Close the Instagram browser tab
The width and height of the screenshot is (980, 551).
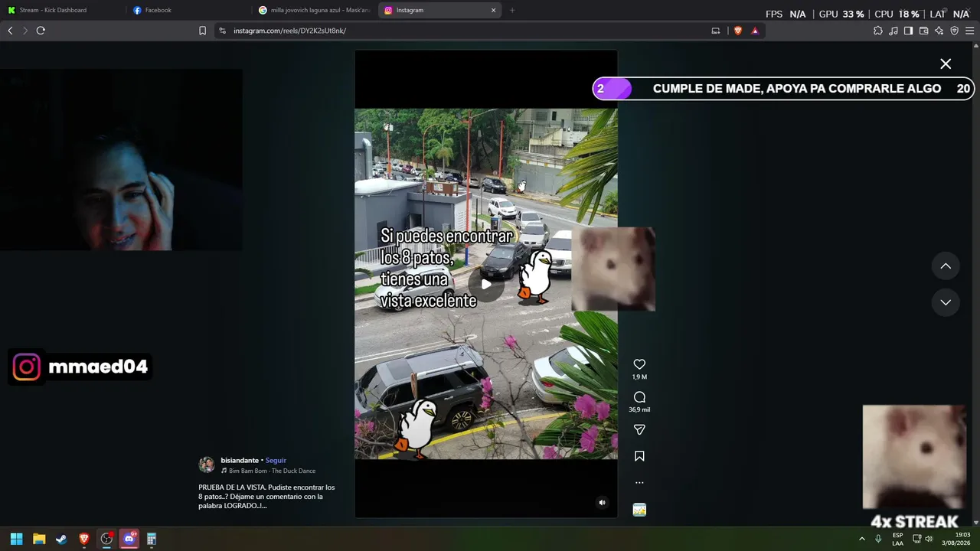tap(494, 10)
